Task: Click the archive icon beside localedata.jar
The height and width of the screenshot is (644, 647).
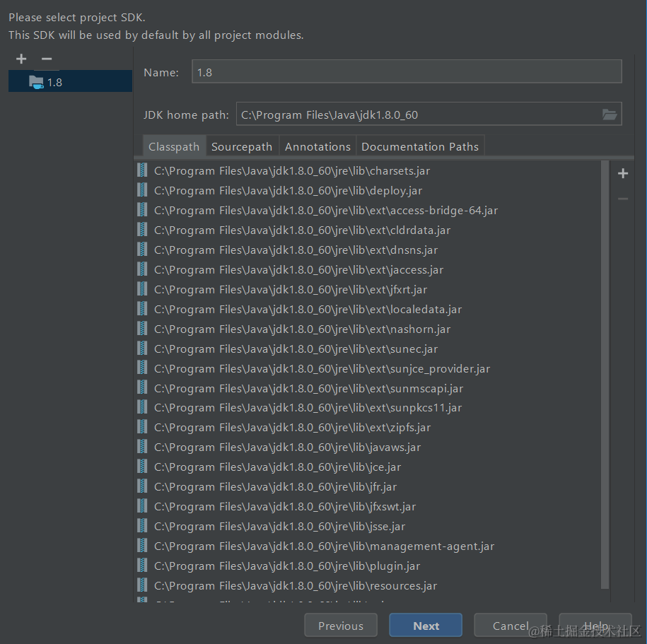Action: pyautogui.click(x=142, y=309)
